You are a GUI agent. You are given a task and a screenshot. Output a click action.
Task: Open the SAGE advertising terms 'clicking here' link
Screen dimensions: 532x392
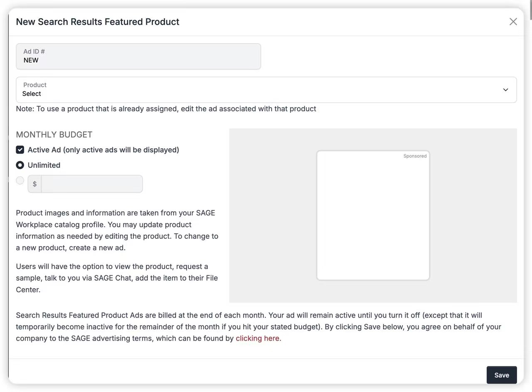257,338
